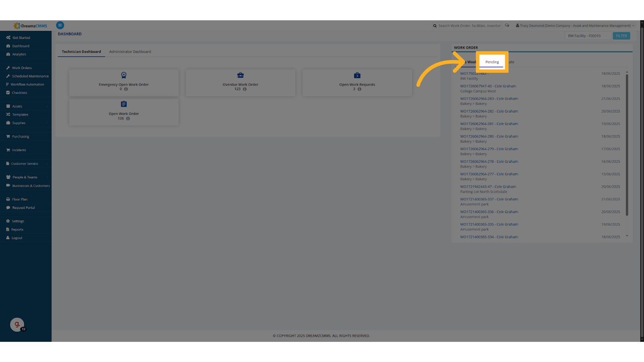Click the FILTER button
644x362 pixels.
tap(621, 36)
